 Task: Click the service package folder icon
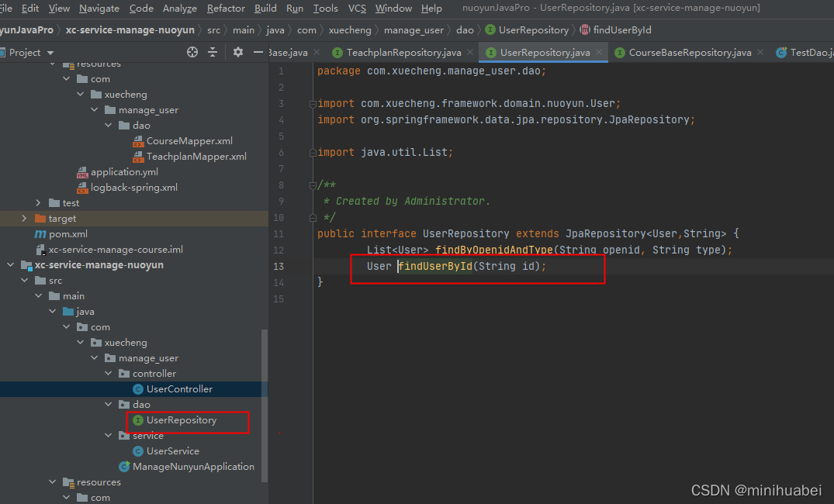(x=124, y=436)
